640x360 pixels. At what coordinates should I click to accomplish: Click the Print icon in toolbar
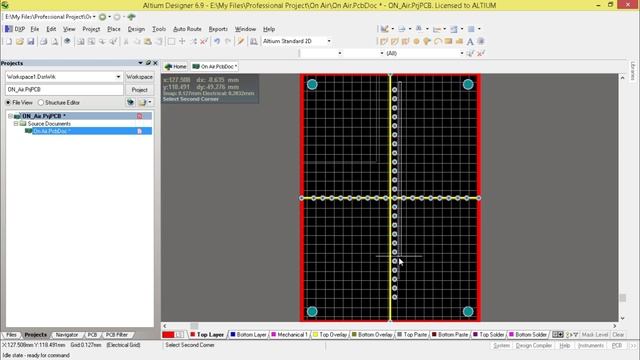point(44,41)
